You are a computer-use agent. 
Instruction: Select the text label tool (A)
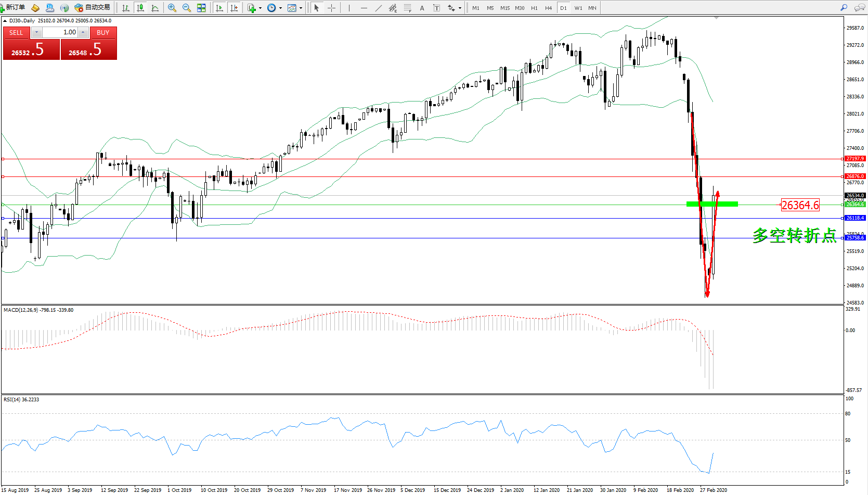pos(422,8)
